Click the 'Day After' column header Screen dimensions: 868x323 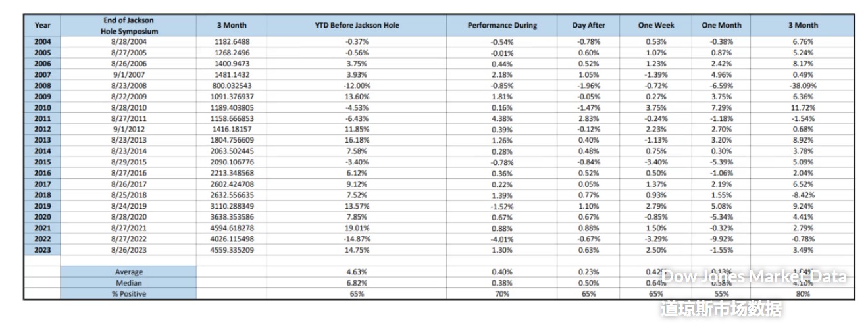coord(588,26)
